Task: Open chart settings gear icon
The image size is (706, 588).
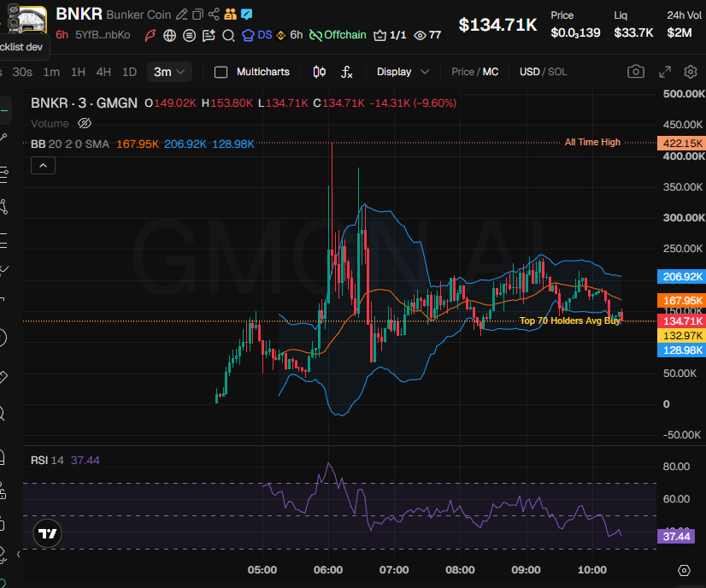Action: click(691, 72)
